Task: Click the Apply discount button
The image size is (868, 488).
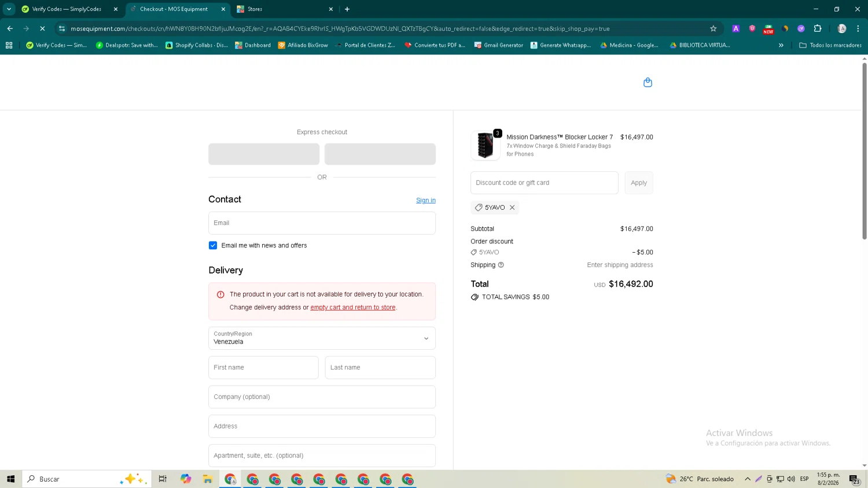Action: pyautogui.click(x=639, y=183)
